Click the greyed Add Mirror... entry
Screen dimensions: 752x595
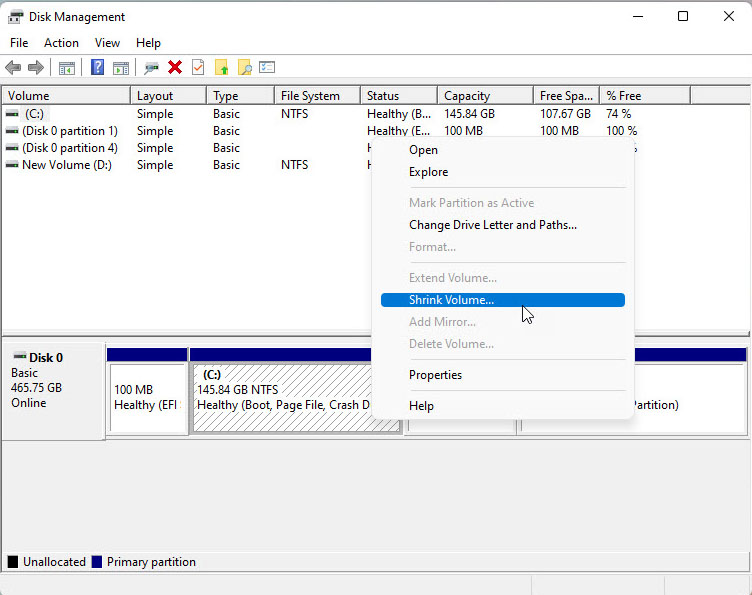[x=503, y=322]
